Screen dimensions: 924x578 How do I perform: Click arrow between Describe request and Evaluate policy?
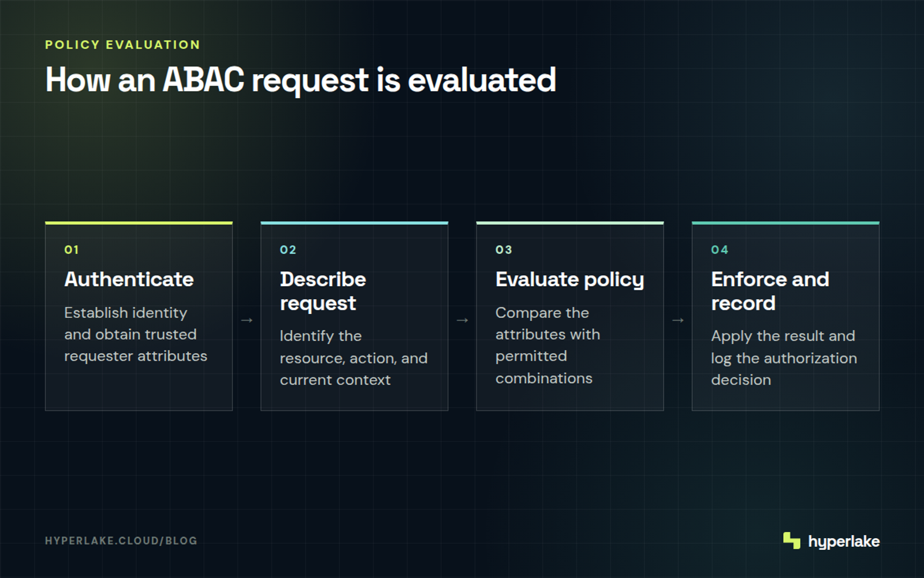click(462, 320)
